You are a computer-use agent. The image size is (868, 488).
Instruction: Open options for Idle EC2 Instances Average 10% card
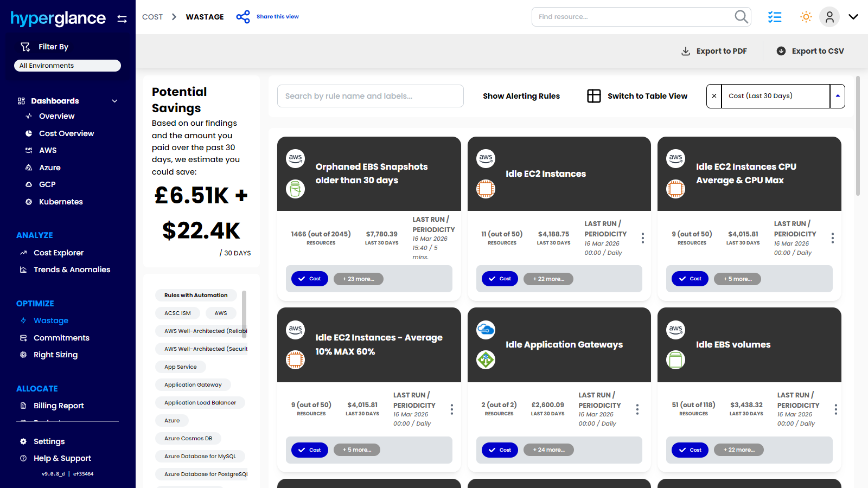tap(451, 409)
